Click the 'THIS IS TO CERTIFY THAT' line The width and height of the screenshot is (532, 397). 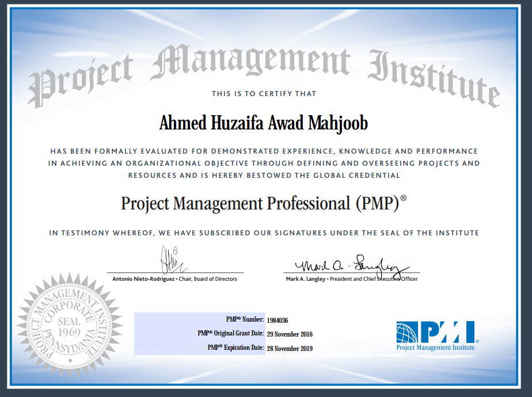[x=264, y=94]
